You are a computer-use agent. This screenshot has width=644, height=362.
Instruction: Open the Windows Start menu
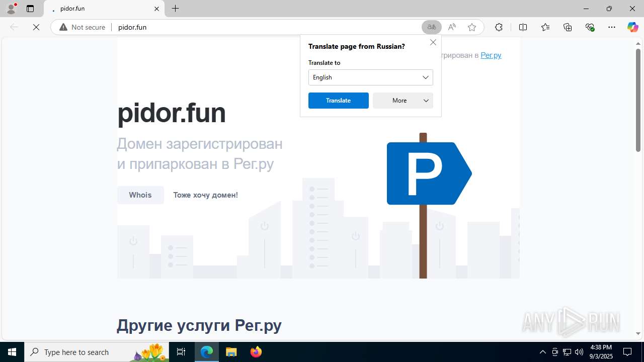[x=12, y=352]
